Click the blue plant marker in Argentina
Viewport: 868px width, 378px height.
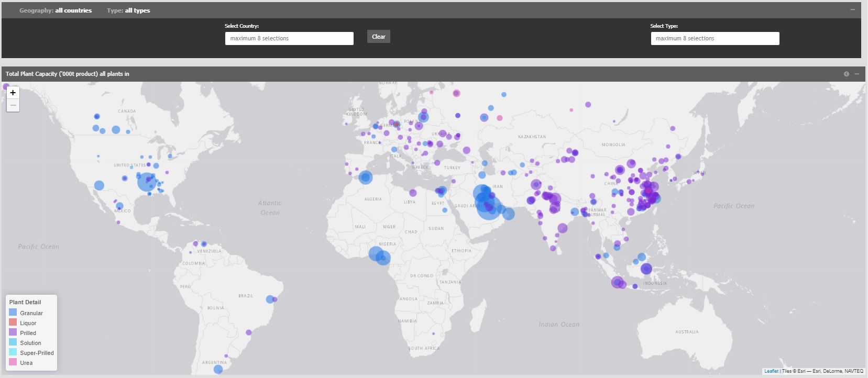[218, 369]
